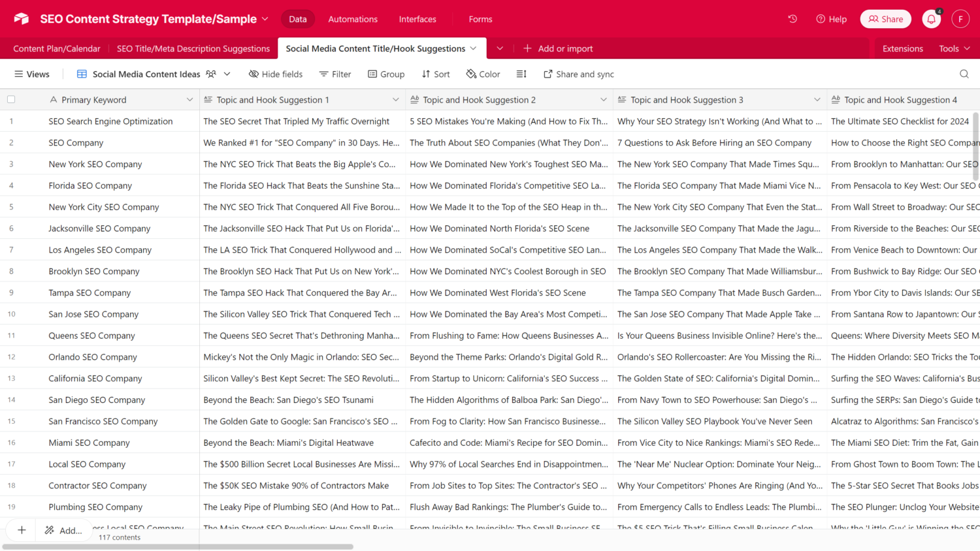Open the user account avatar
The image size is (980, 551).
click(x=960, y=19)
